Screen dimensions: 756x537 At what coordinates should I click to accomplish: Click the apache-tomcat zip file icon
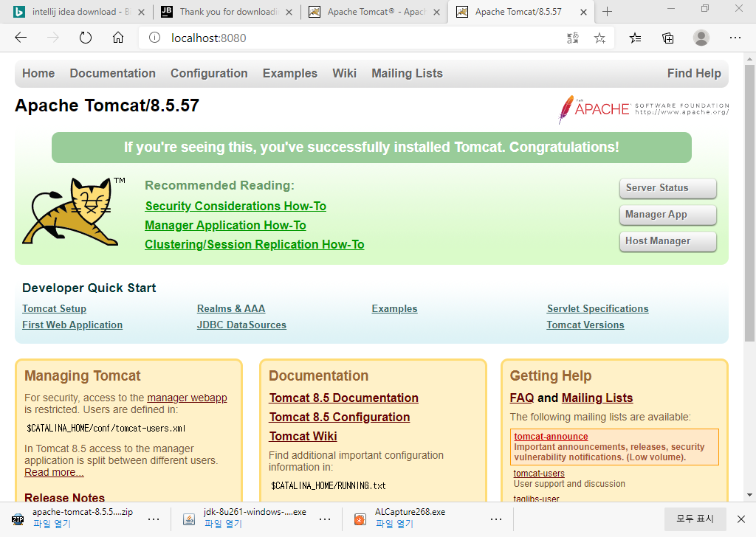tap(18, 519)
